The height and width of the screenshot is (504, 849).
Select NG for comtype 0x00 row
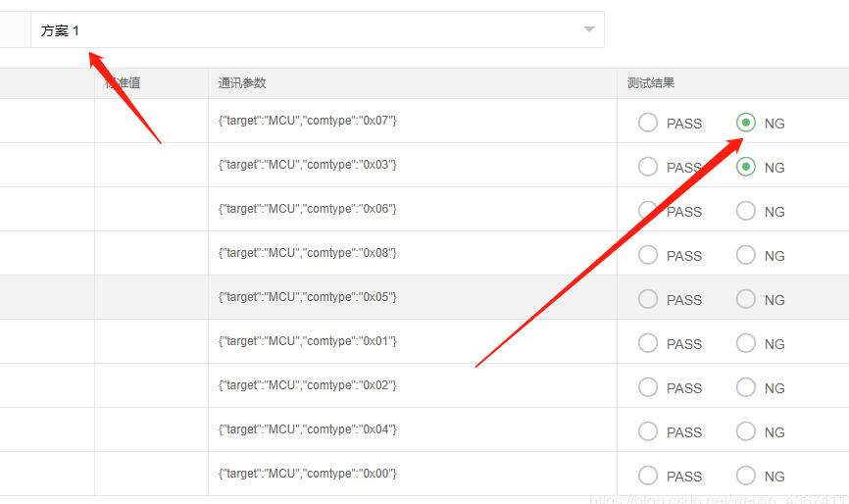(x=746, y=476)
